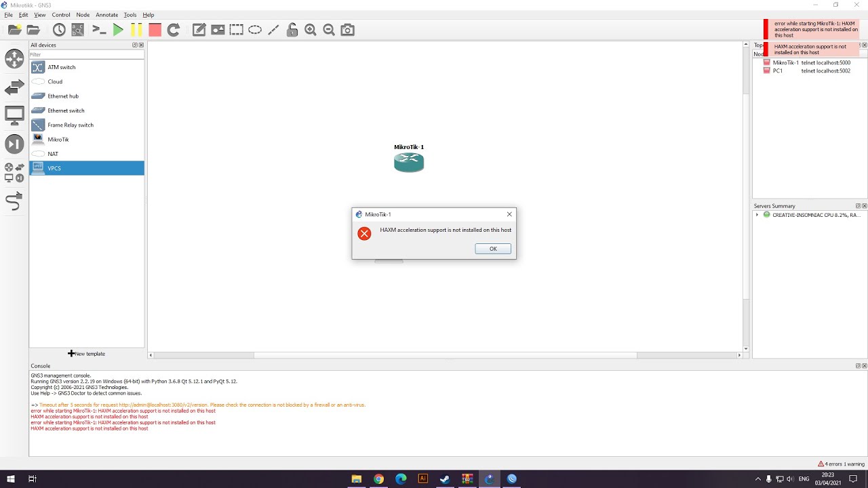
Task: Click OK in the MikroTik-1 error dialog
Action: pos(493,249)
